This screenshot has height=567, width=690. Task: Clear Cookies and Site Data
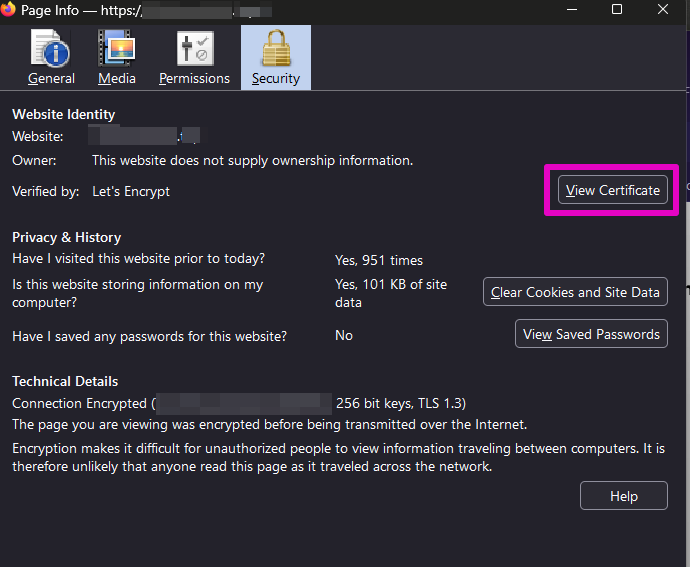[x=575, y=292]
